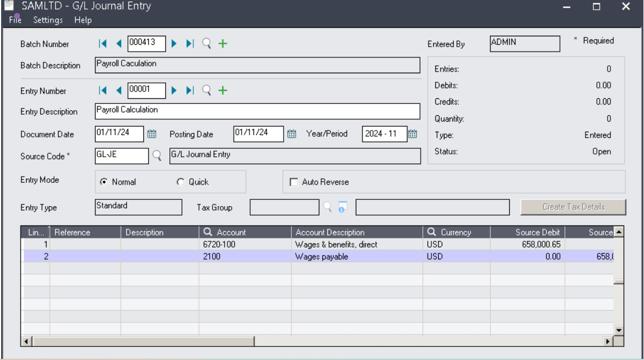644x360 pixels.
Task: Go to previous batch number
Action: [119, 44]
